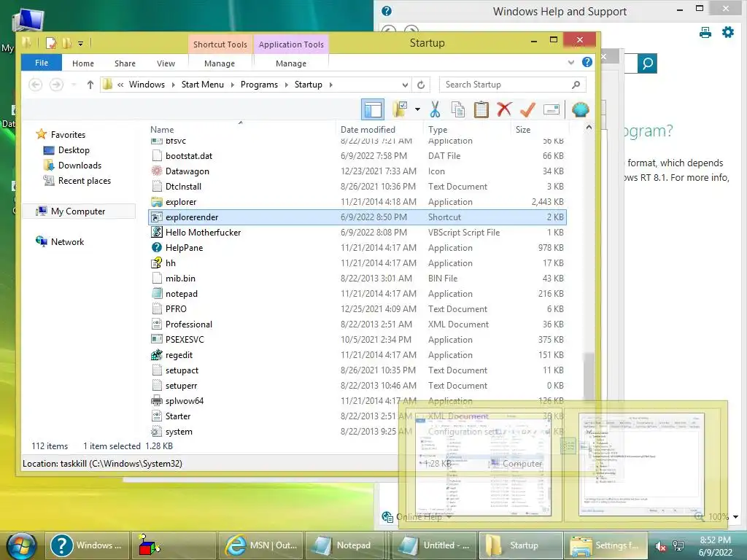
Task: Click the Properties quick access icon
Action: coord(51,43)
